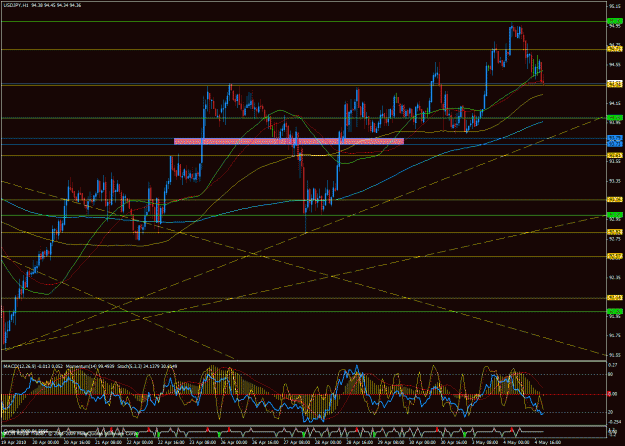Click the 20 level on indicator scale
This screenshot has height=446, width=625.
(610, 412)
